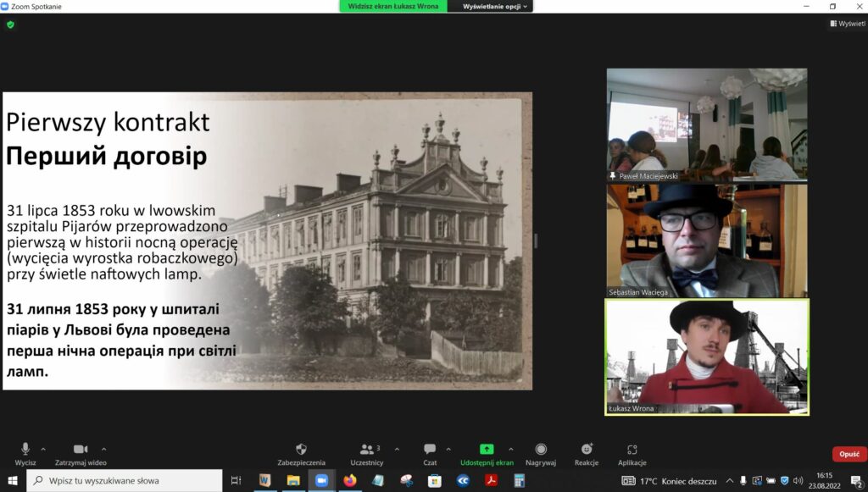The height and width of the screenshot is (492, 868).
Task: Click the green encryption shield icon
Action: 10,25
